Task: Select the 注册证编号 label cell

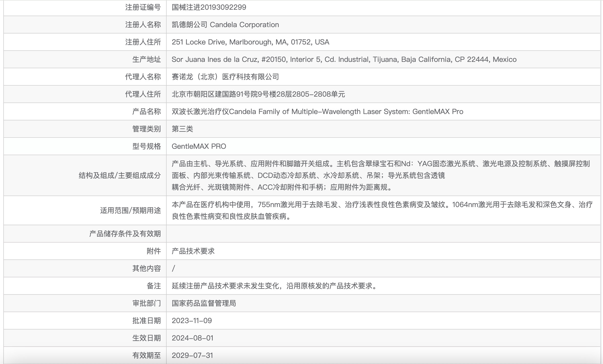Action: 143,7
